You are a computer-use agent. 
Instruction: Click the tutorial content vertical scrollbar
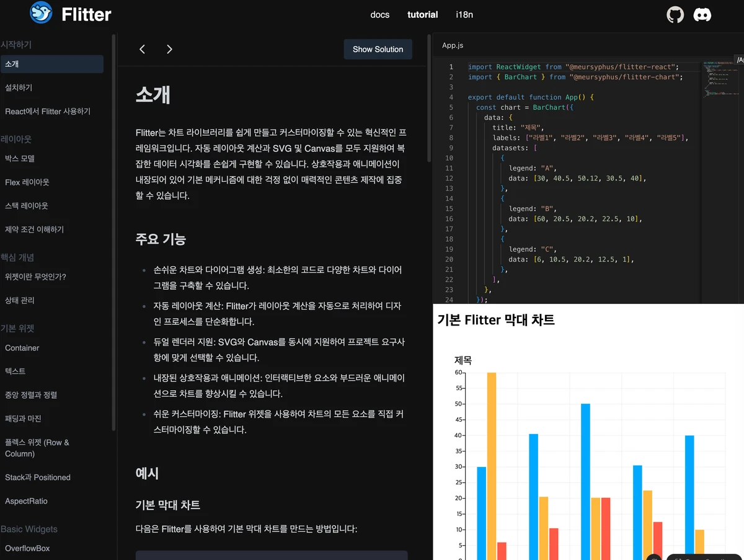click(428, 99)
